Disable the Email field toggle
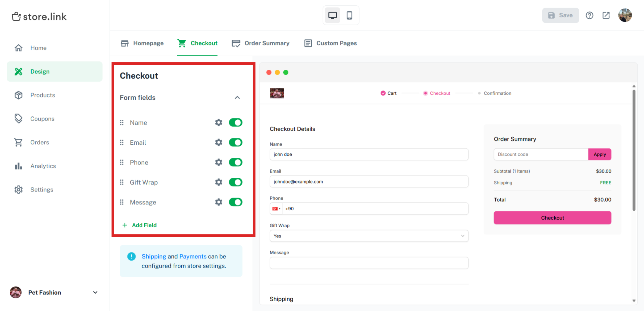 (x=235, y=142)
